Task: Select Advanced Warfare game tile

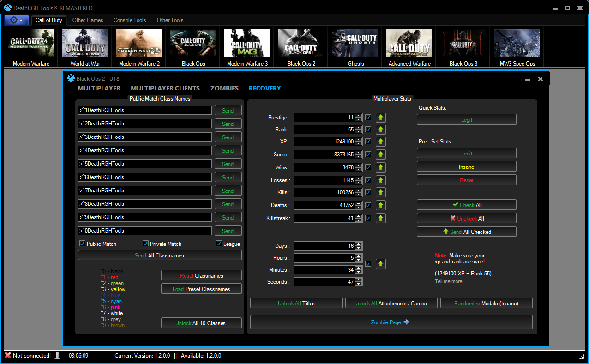Action: (x=409, y=47)
